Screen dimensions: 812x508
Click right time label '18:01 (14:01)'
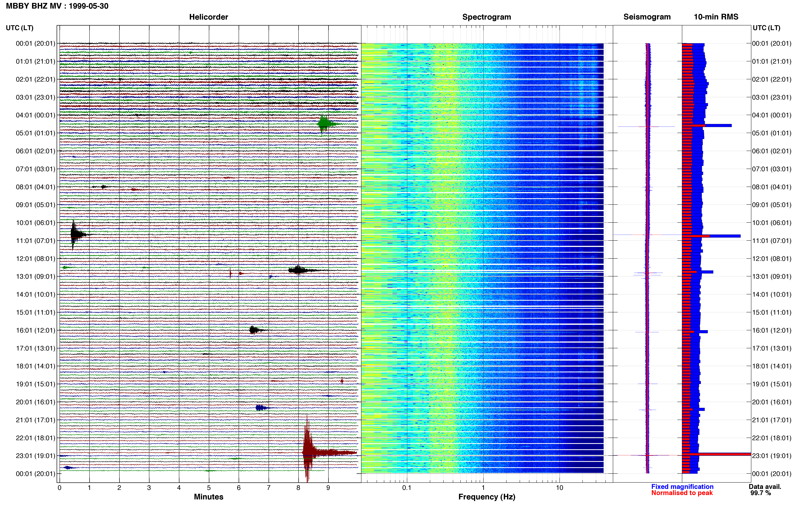(x=772, y=366)
